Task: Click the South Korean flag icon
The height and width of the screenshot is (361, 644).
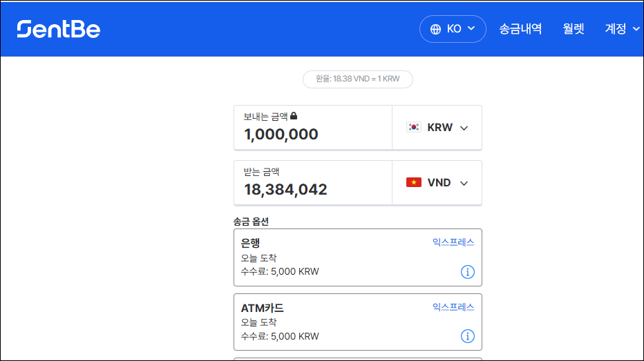Action: click(x=413, y=128)
